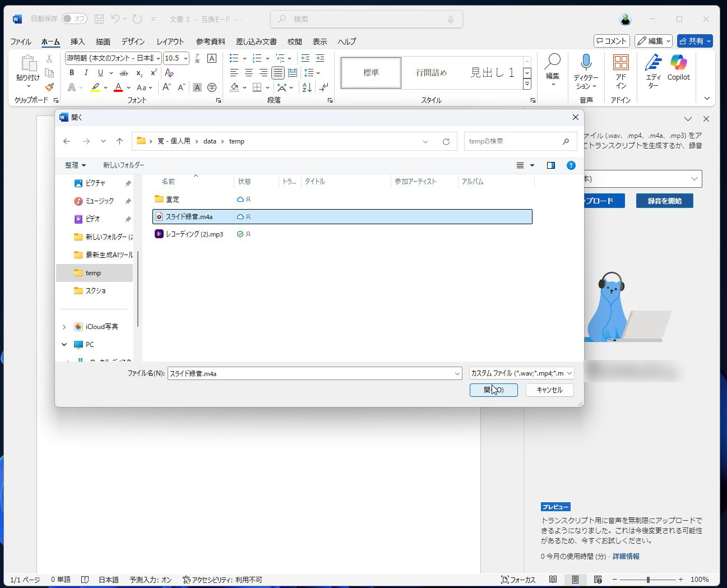Open the font size dropdown
The width and height of the screenshot is (727, 588).
pos(186,58)
